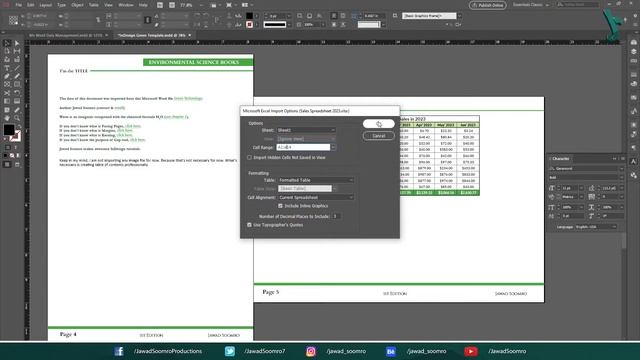Switch to the InDesign Green Template document tab
The image size is (640, 360).
pos(152,36)
